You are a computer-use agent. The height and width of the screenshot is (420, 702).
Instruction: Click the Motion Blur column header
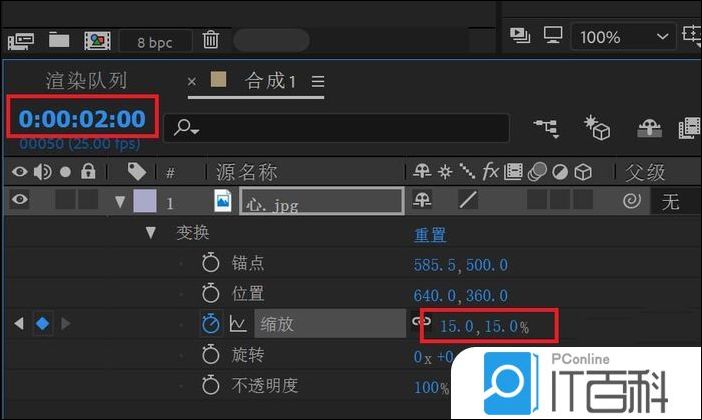537,172
